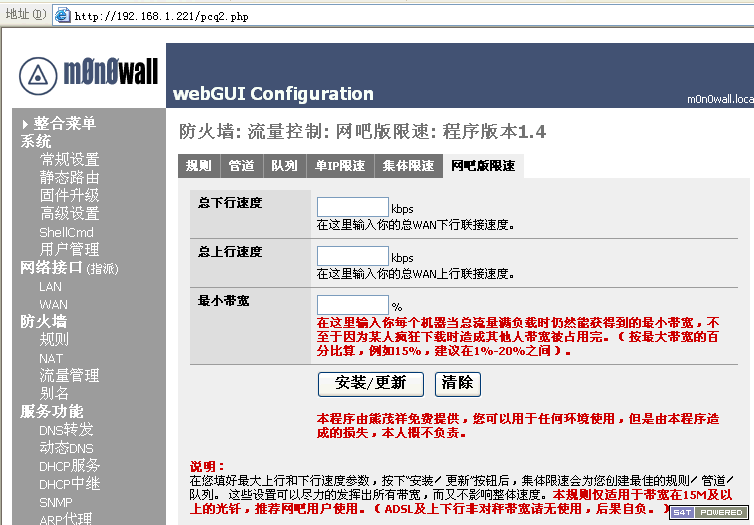Open 静态路由 in the sidebar
This screenshot has width=754, height=525.
click(70, 177)
